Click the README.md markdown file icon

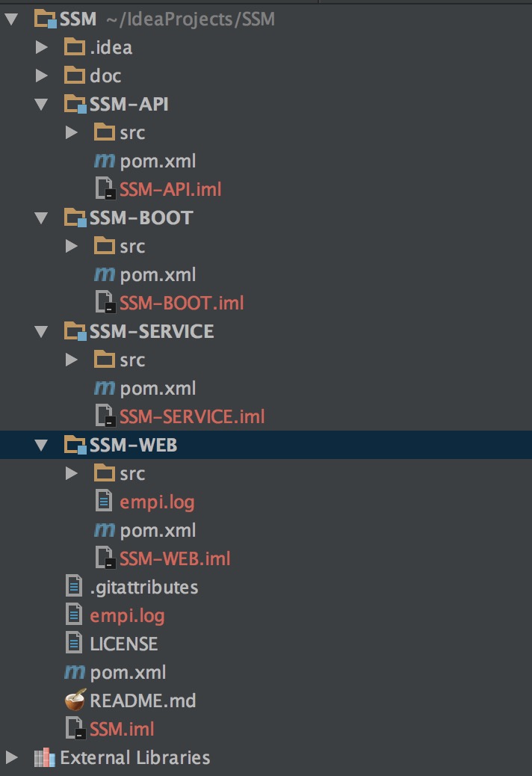pos(75,700)
